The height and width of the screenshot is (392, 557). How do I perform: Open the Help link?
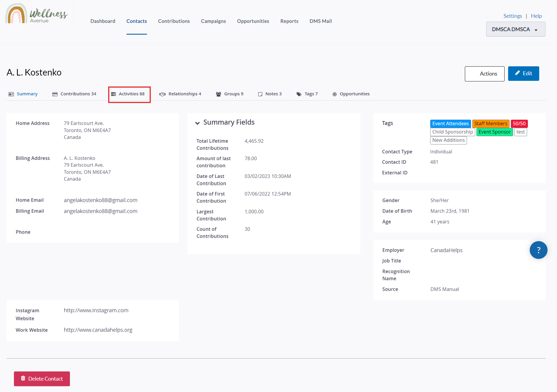tap(536, 16)
